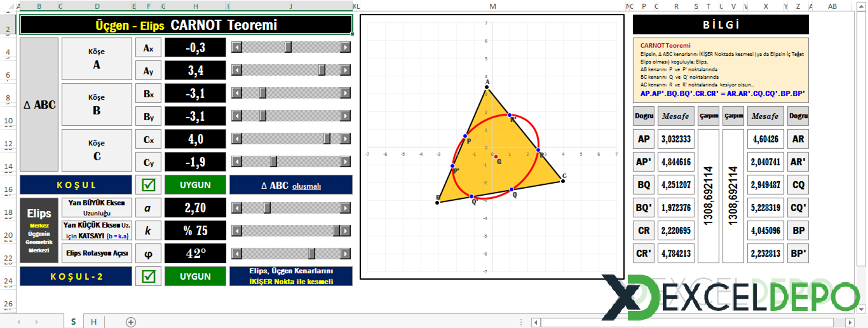The height and width of the screenshot is (328, 868).
Task: Click right arrow of the Cy scrollbar
Action: 346,161
